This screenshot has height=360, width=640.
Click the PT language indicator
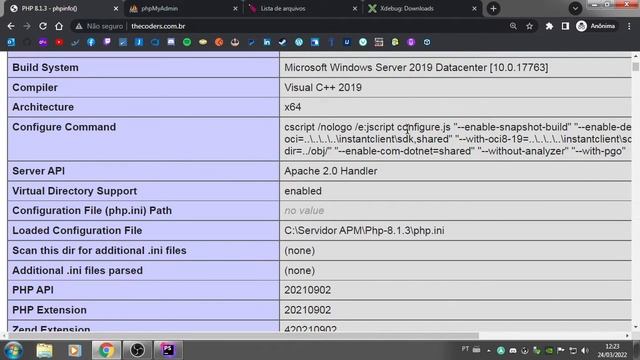pyautogui.click(x=465, y=349)
